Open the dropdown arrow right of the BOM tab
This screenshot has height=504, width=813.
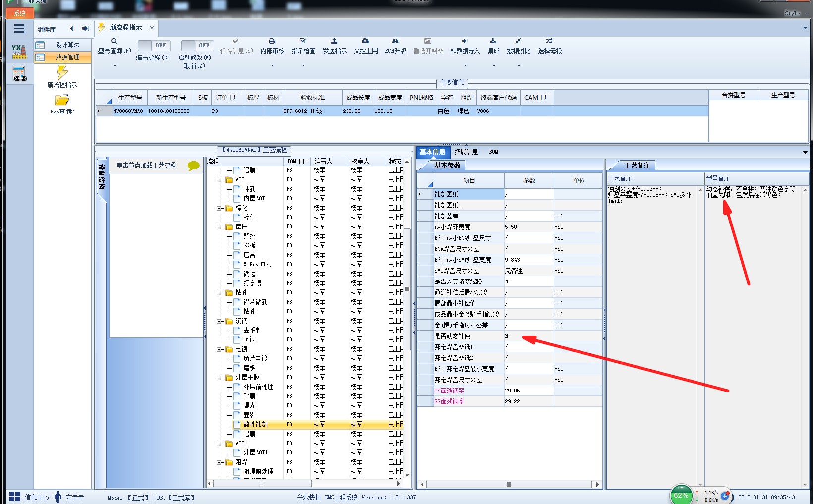805,152
